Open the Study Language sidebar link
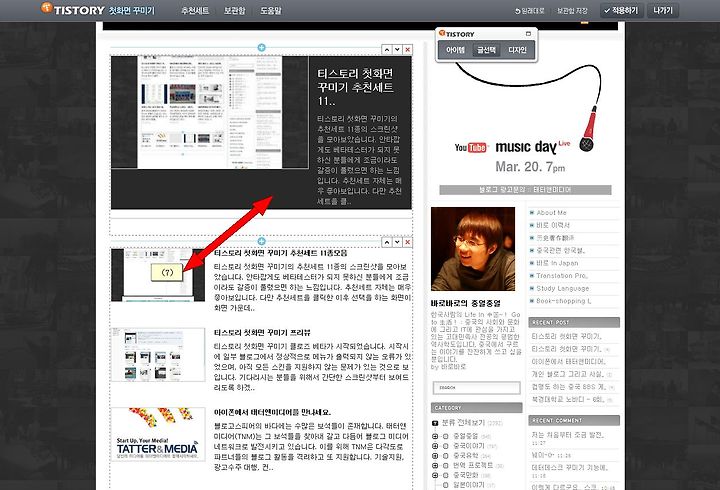This screenshot has width=720, height=490. [x=562, y=288]
